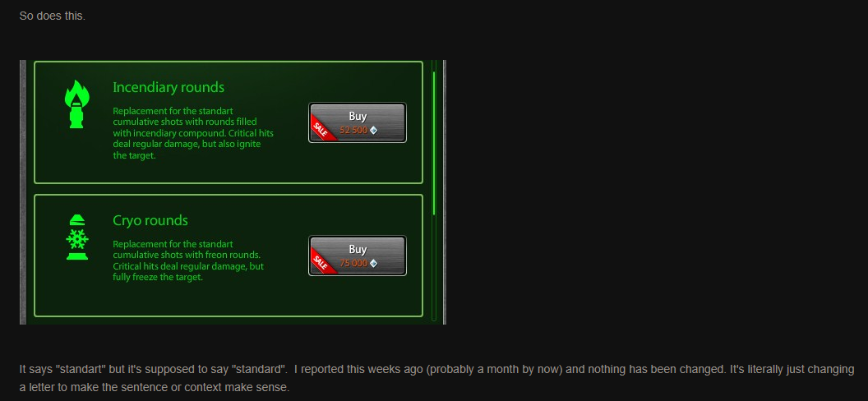Viewport: 868px width, 401px height.
Task: Click the "So does this." text
Action: point(52,16)
